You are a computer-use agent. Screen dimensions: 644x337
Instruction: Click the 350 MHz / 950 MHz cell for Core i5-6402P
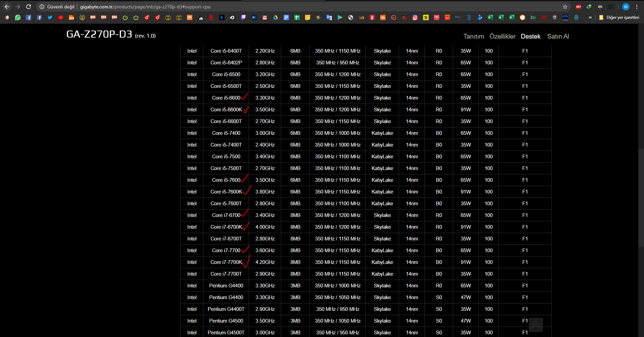pos(338,63)
